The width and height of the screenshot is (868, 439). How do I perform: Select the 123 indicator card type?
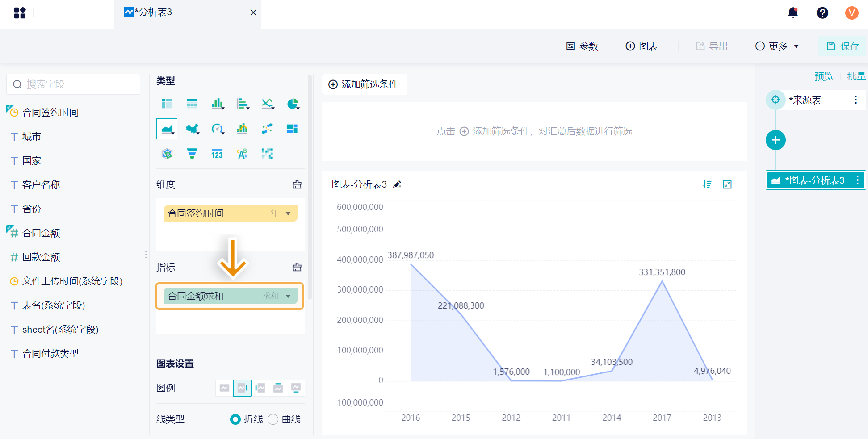217,154
